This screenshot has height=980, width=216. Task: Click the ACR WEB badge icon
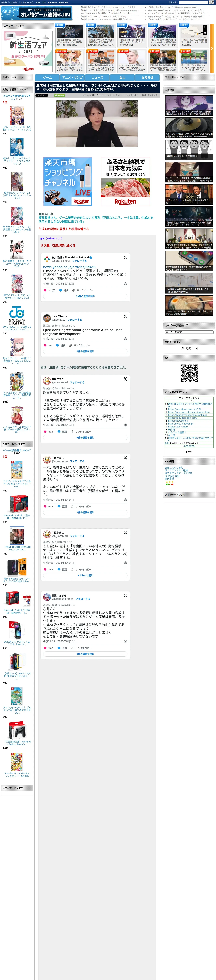(189, 452)
